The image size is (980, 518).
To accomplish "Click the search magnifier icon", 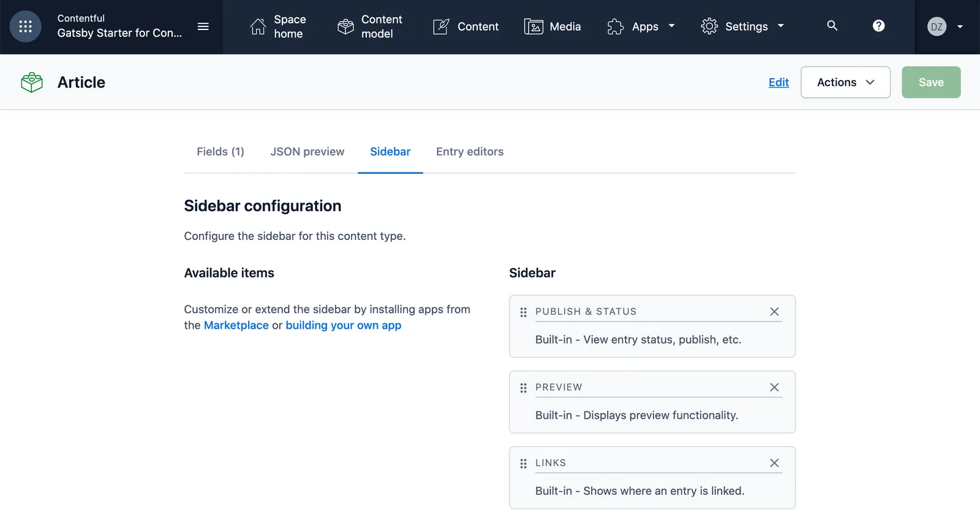I will point(832,26).
